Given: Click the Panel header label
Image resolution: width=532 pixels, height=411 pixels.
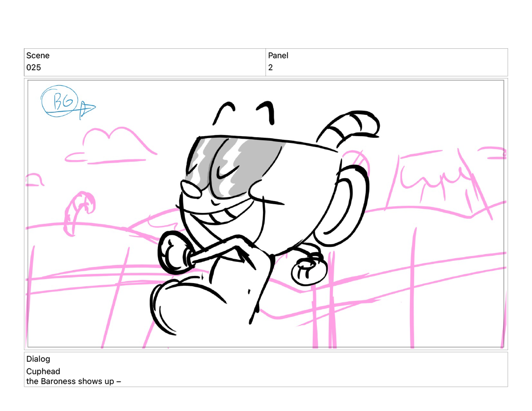Looking at the screenshot, I should click(x=278, y=56).
